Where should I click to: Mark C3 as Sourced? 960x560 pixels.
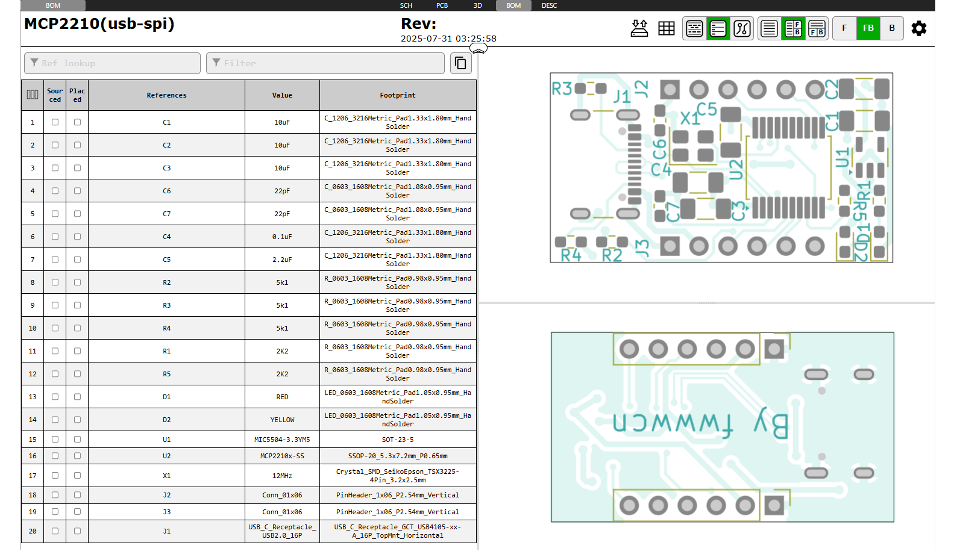coord(55,168)
